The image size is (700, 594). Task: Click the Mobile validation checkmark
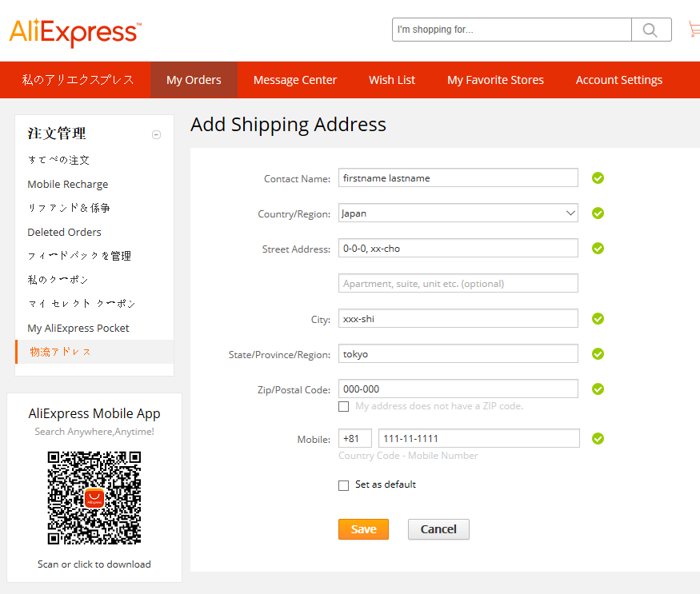[x=598, y=439]
